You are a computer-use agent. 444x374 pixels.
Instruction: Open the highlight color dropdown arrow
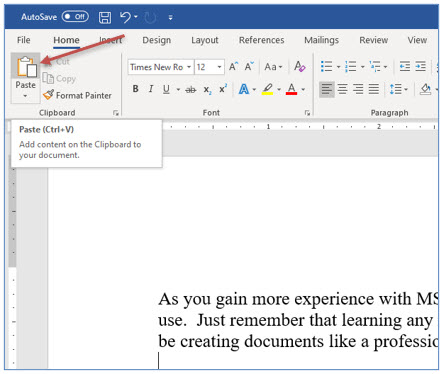coord(279,89)
